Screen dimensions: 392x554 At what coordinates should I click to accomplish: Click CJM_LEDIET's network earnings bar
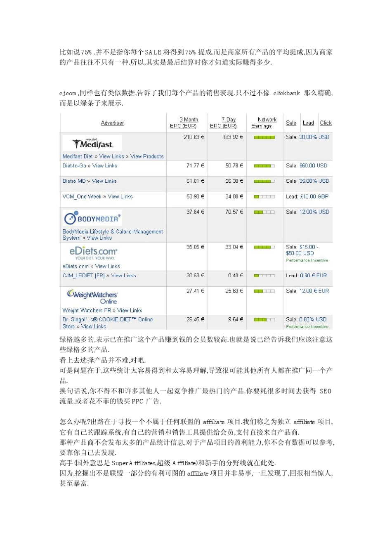(264, 276)
